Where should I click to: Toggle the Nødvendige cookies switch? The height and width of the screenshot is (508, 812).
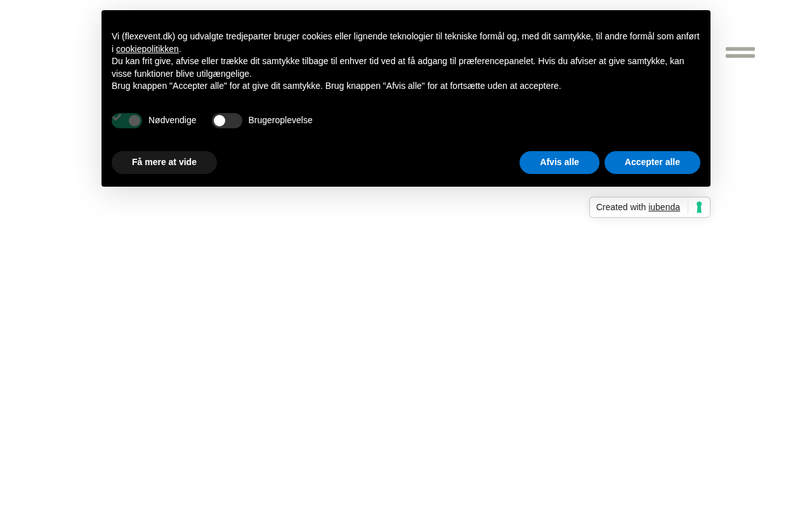pyautogui.click(x=127, y=121)
